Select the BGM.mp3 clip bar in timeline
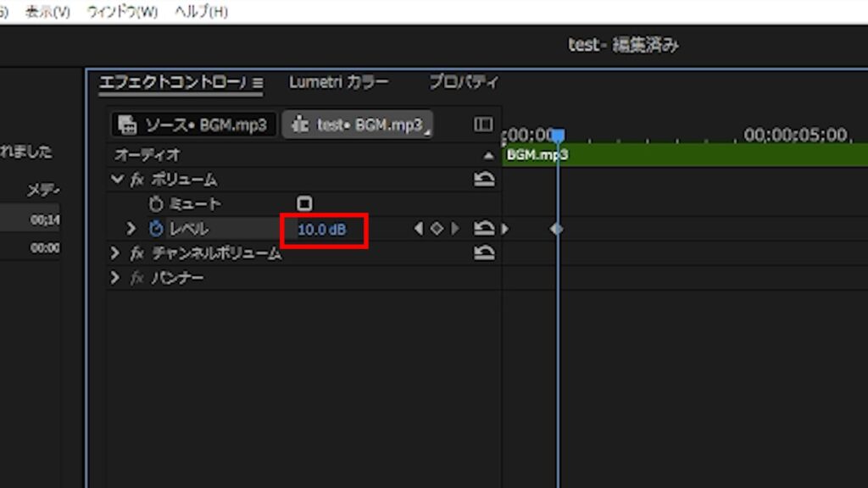Image resolution: width=868 pixels, height=488 pixels. (x=685, y=155)
